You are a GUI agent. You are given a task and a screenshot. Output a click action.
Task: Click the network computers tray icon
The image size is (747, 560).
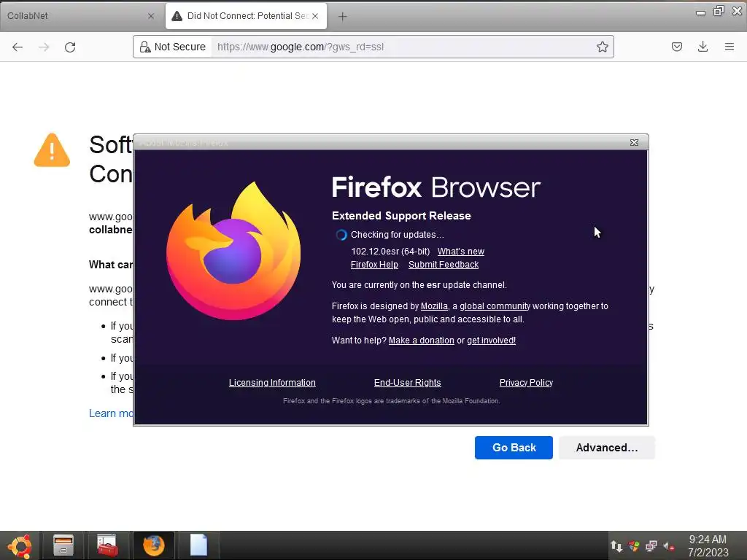coord(651,546)
